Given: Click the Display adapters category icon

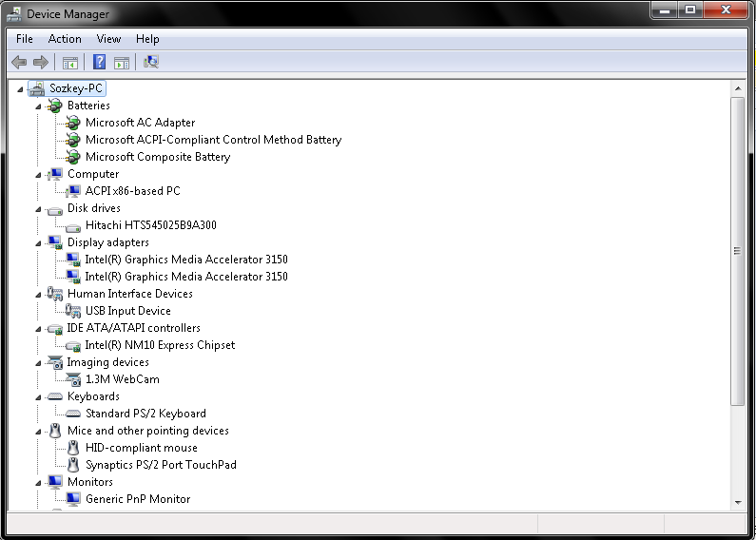Looking at the screenshot, I should pos(55,242).
